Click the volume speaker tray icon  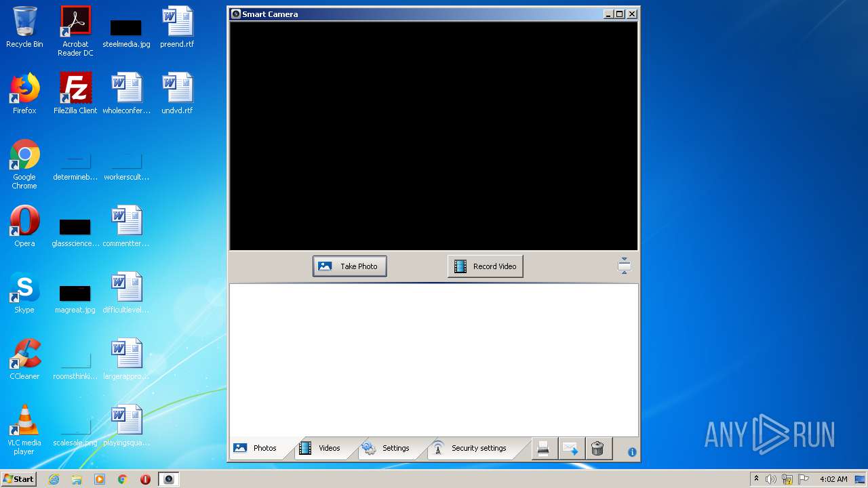(771, 479)
